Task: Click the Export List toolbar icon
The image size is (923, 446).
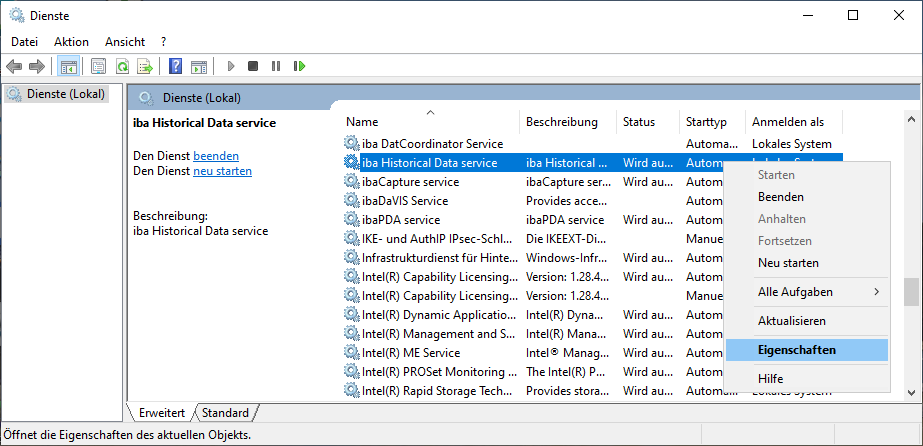Action: point(145,66)
